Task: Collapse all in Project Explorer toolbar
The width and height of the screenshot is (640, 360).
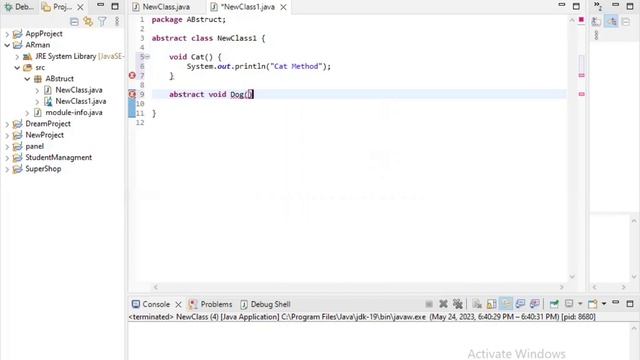Action: coord(74,22)
